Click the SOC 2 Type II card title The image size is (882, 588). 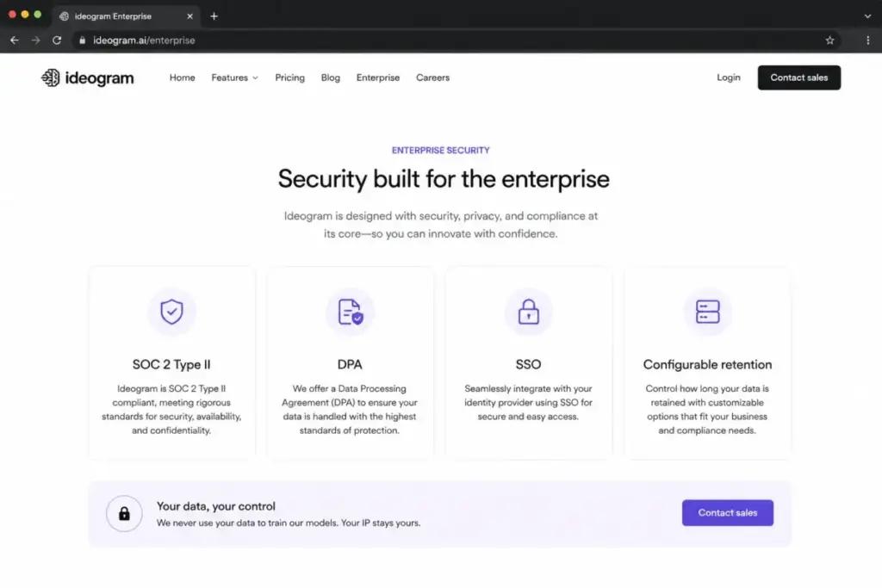pyautogui.click(x=171, y=364)
